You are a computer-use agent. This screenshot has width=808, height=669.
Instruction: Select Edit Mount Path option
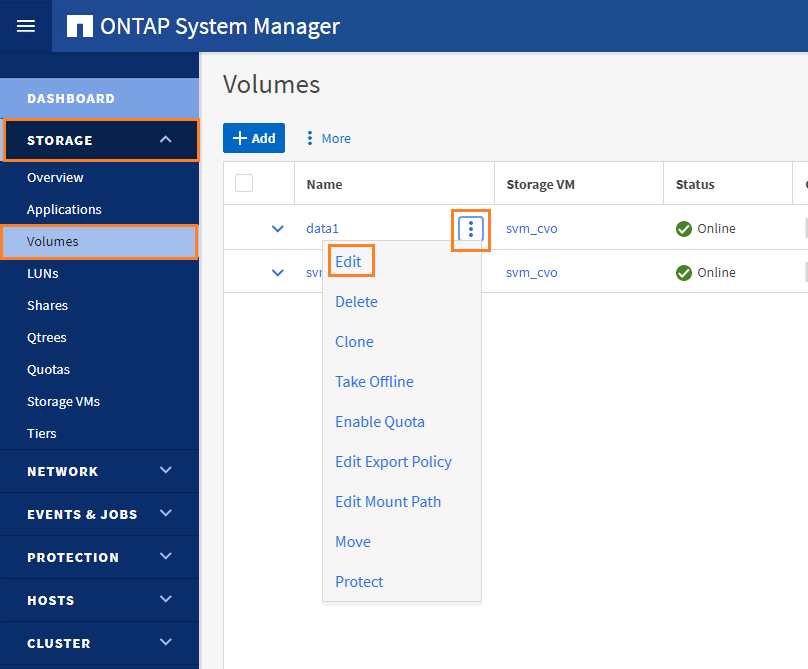[388, 501]
